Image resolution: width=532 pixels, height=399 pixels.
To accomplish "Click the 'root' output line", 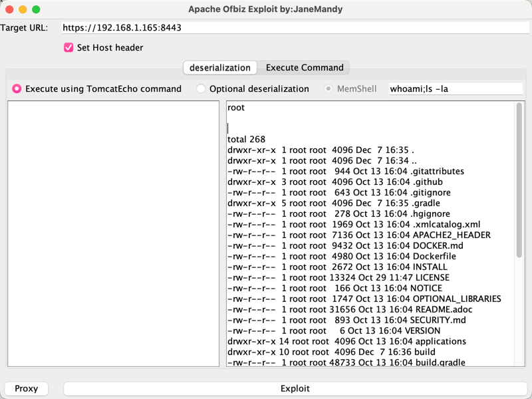I will (236, 108).
